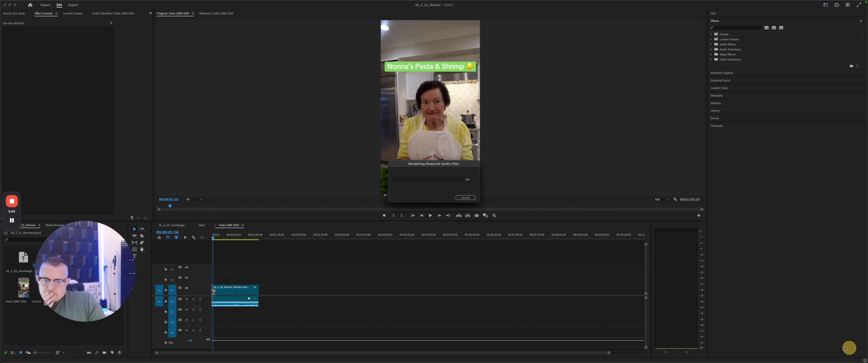Open the Button Editor plus icon
This screenshot has width=868, height=363.
click(x=698, y=215)
